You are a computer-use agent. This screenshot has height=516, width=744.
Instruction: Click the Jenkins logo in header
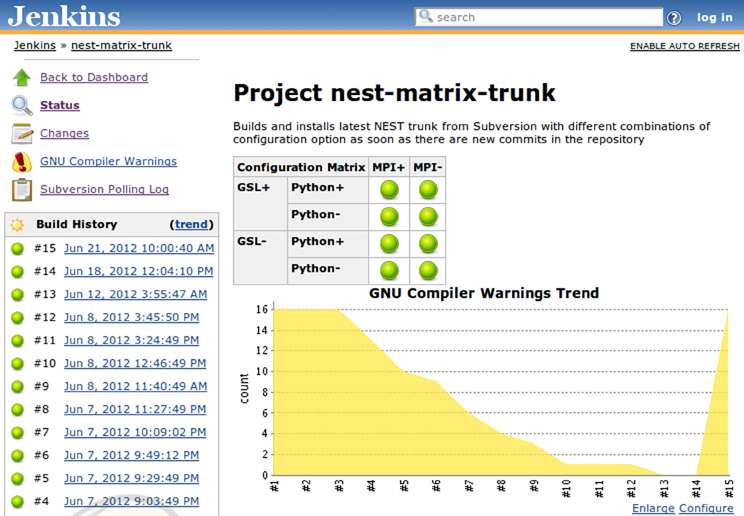[x=64, y=16]
